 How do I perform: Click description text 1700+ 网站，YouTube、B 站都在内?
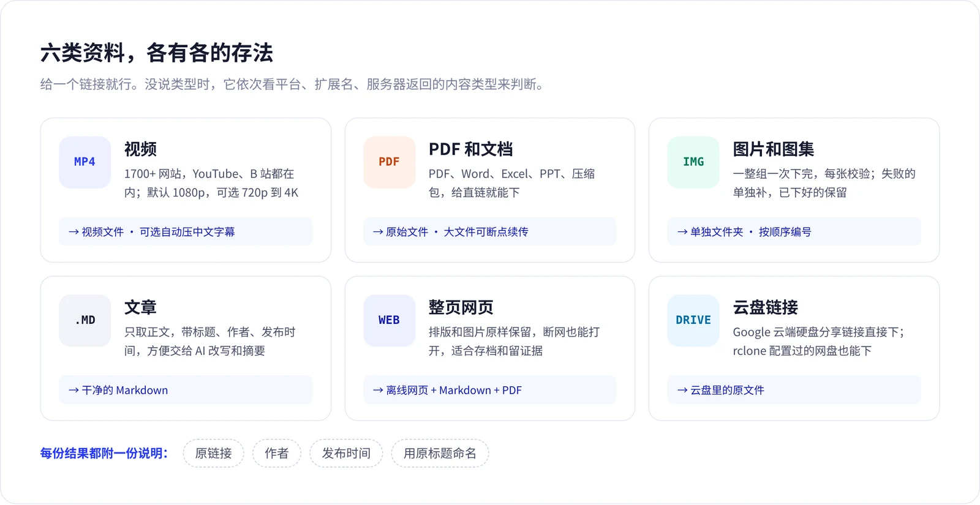(211, 183)
